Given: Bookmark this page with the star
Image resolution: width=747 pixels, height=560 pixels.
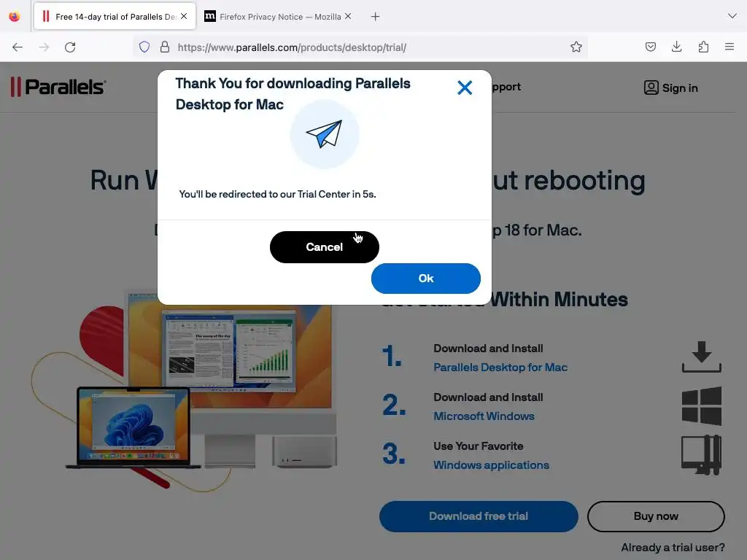Looking at the screenshot, I should 576,47.
